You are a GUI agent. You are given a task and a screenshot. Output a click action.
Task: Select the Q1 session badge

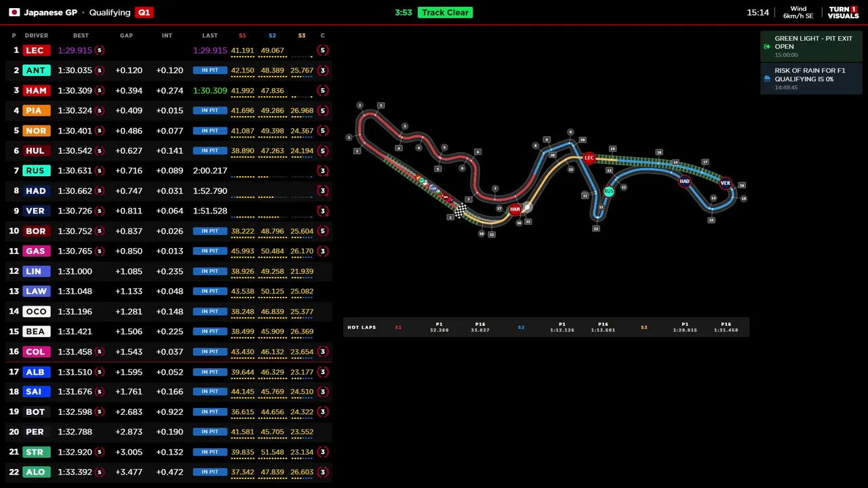coord(144,12)
